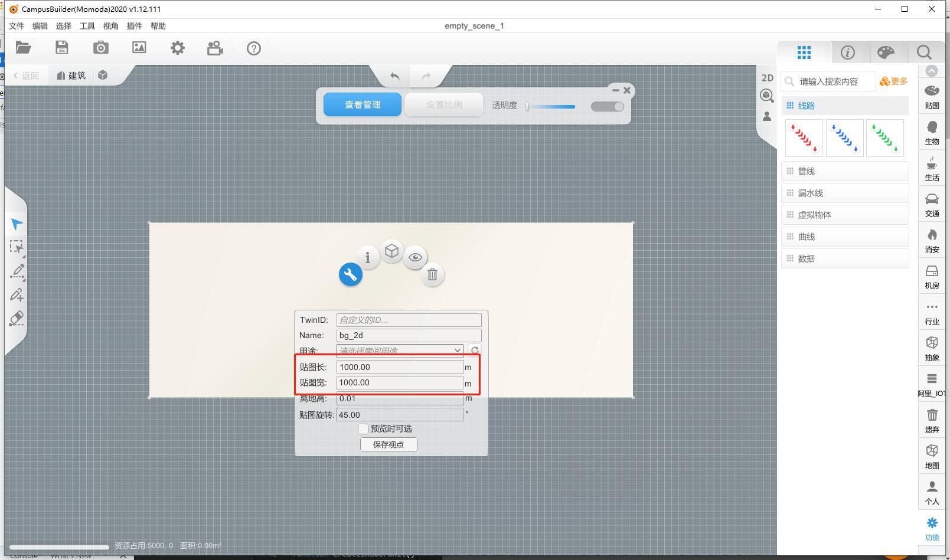Click the wrench properties icon
The width and height of the screenshot is (950, 560).
pos(351,274)
